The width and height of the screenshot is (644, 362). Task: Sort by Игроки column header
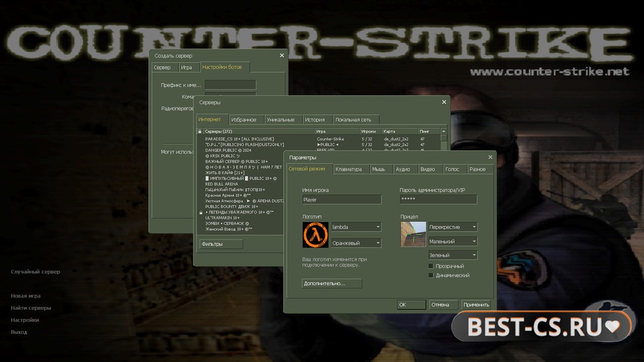click(370, 131)
